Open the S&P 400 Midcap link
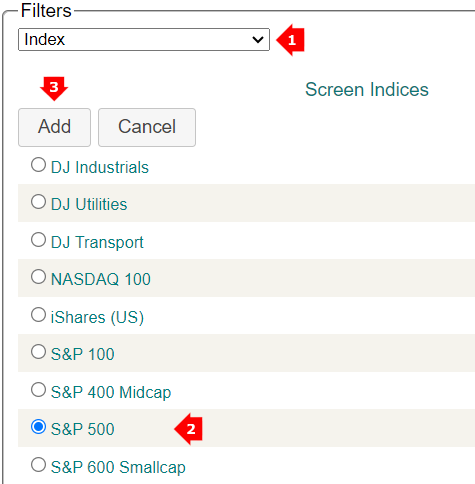475x484 pixels. tap(111, 392)
